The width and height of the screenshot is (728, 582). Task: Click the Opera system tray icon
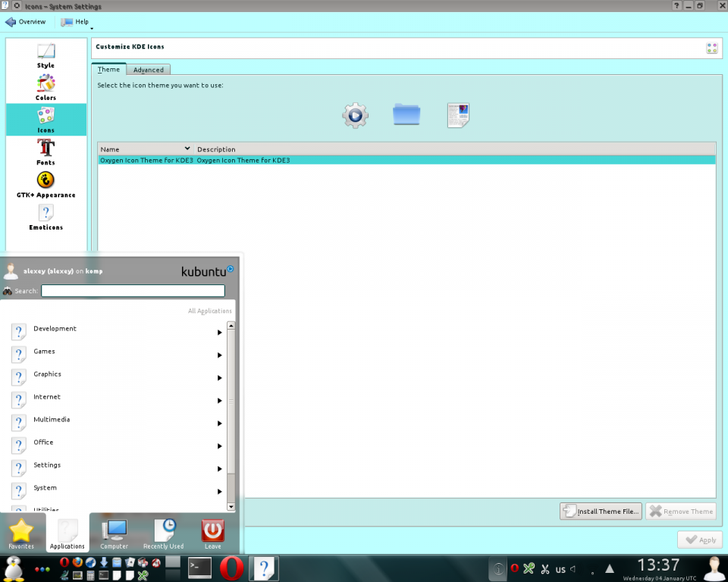pyautogui.click(x=514, y=568)
